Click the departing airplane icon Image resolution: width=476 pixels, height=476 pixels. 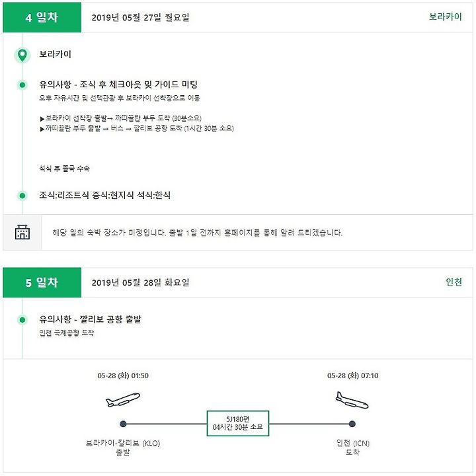tap(123, 399)
